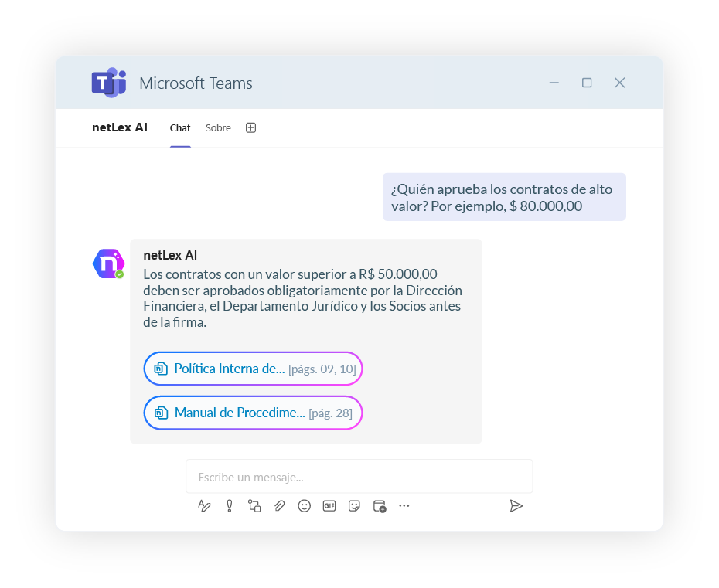Insert a GIF from the toolbar
Image resolution: width=719 pixels, height=588 pixels.
tap(329, 506)
